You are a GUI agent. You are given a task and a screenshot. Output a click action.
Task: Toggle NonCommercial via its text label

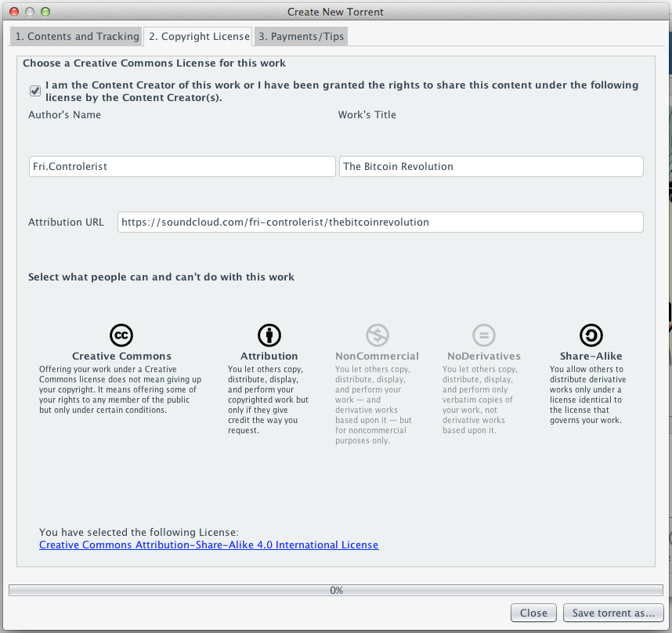pos(377,355)
